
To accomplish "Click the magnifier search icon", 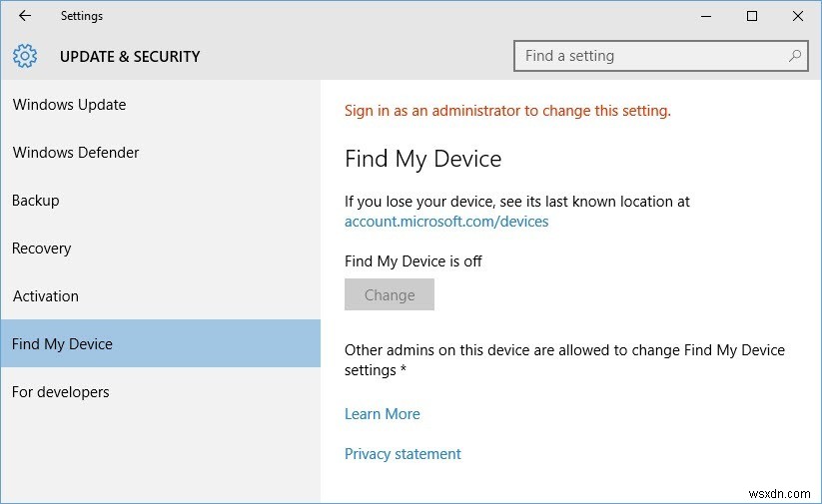I will [795, 56].
